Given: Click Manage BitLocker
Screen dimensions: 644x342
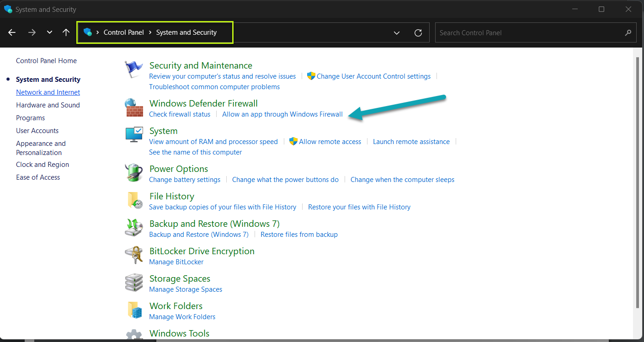Looking at the screenshot, I should tap(176, 262).
